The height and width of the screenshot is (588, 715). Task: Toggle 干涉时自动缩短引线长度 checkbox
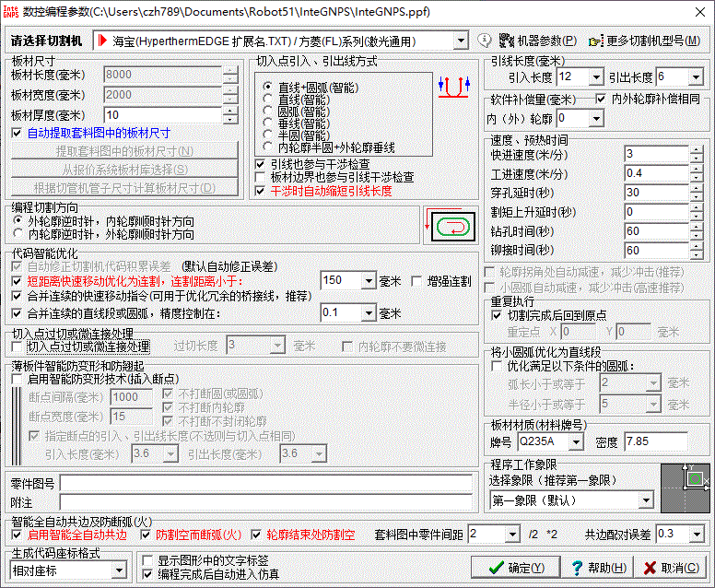coord(260,191)
